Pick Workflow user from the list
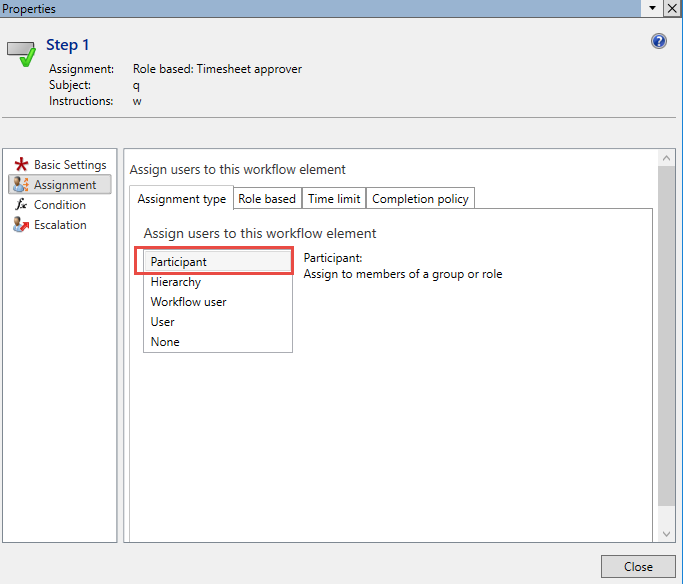Screen dimensions: 683x584 pyautogui.click(x=188, y=302)
